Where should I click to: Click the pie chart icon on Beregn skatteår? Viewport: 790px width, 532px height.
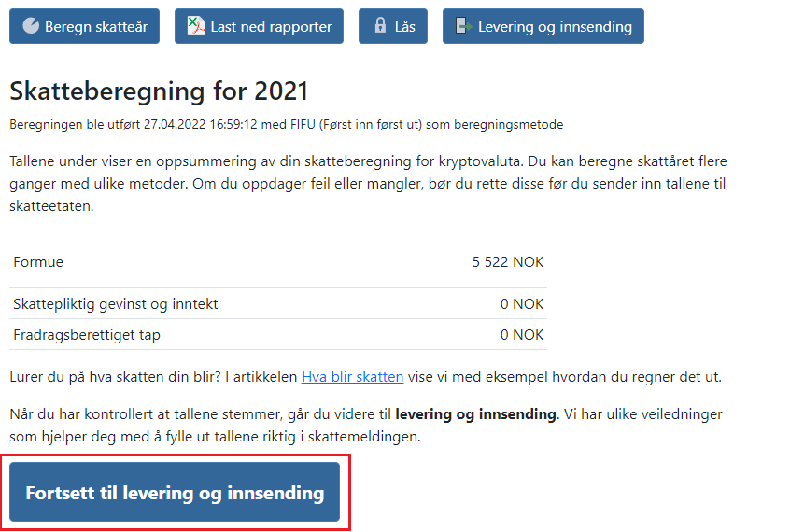click(x=31, y=26)
